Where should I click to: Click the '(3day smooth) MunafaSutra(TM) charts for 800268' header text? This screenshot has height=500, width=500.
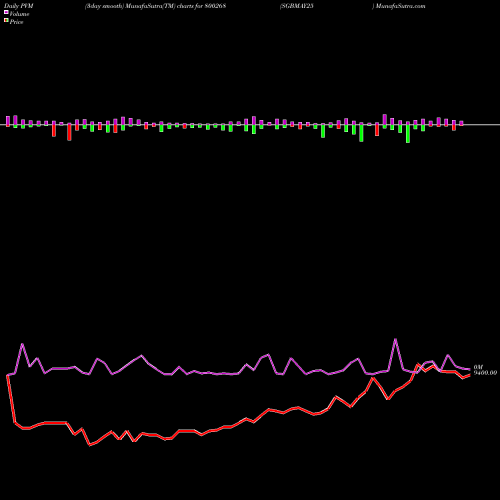pyautogui.click(x=155, y=6)
